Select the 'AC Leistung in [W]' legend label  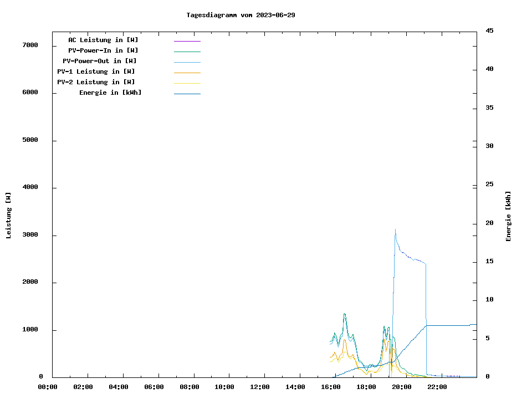coord(103,40)
